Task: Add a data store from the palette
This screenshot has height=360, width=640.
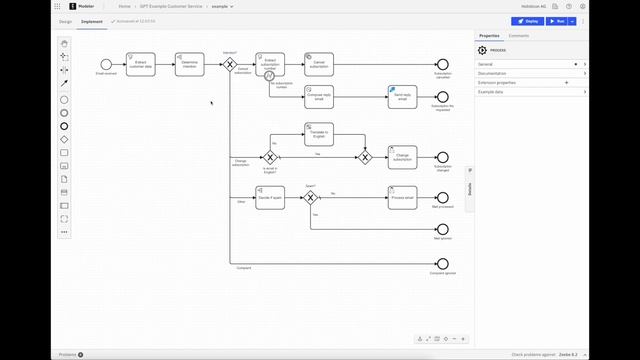Action: (x=64, y=192)
